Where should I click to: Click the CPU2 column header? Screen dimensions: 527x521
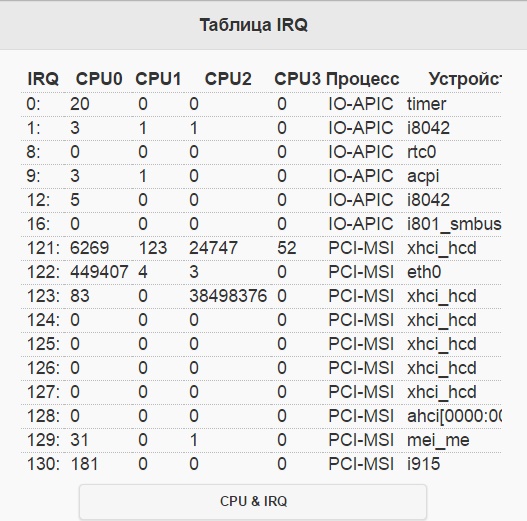[x=228, y=79]
